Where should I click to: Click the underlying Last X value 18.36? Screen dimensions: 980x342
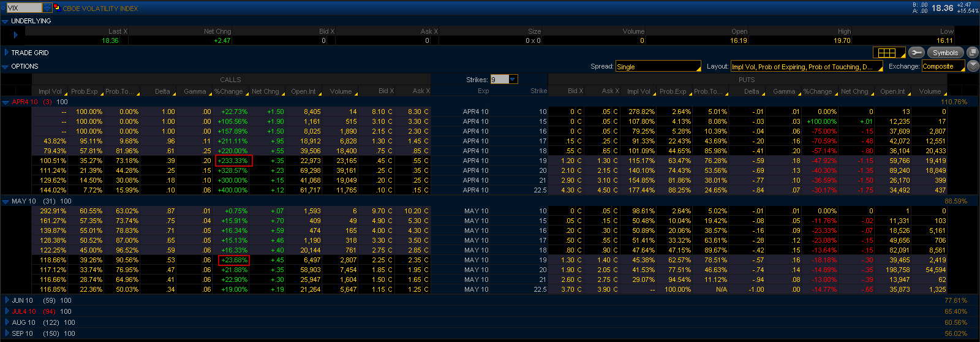pos(110,40)
